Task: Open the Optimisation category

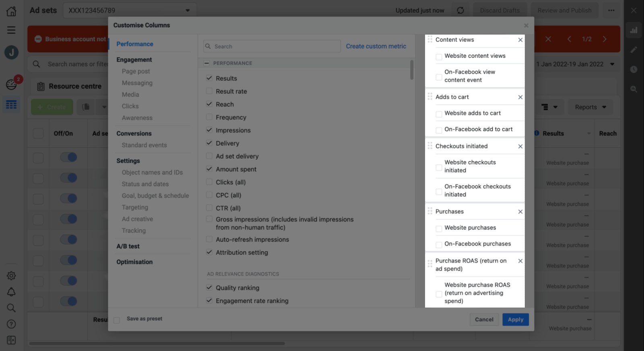Action: pyautogui.click(x=134, y=262)
